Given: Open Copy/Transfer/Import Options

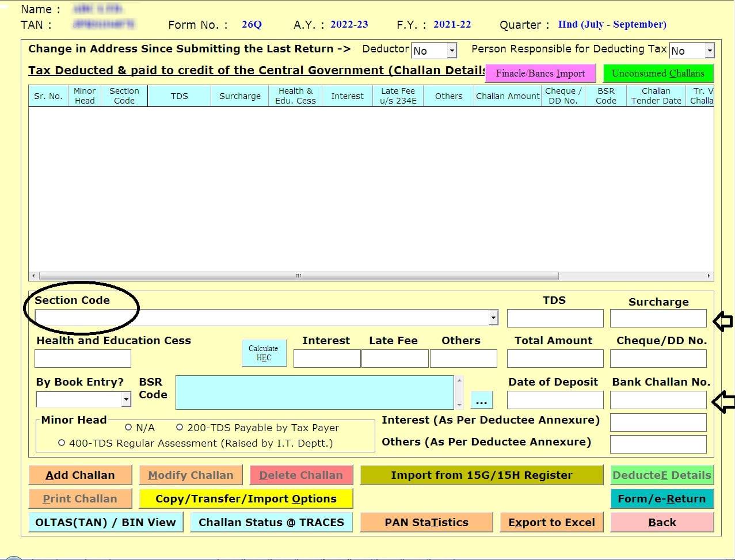Looking at the screenshot, I should tap(246, 498).
